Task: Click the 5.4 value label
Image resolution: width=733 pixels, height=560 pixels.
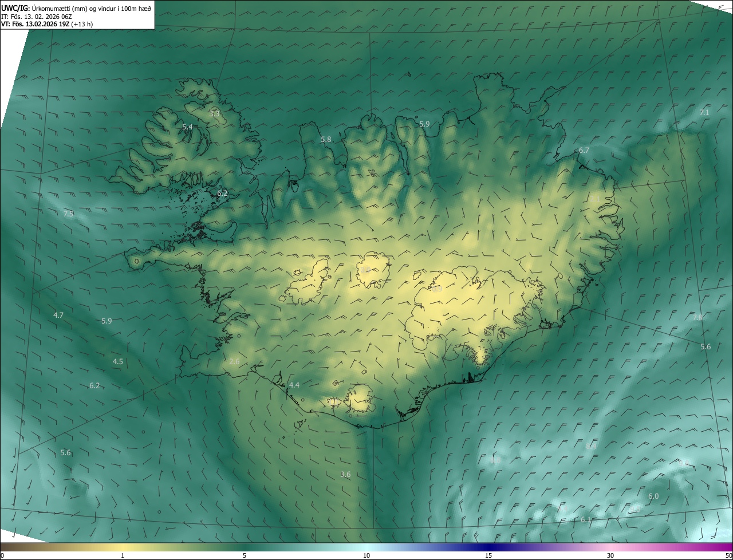Action: 187,127
